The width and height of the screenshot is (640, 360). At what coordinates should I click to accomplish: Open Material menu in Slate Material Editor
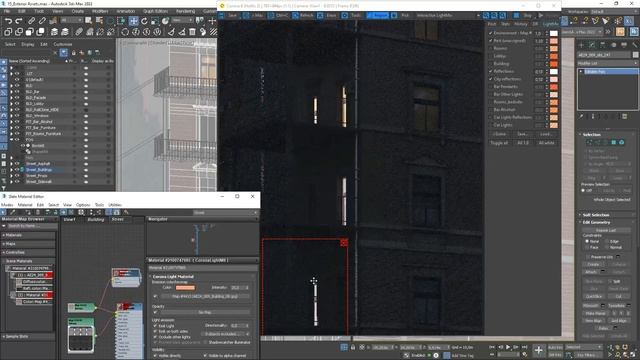tap(25, 205)
